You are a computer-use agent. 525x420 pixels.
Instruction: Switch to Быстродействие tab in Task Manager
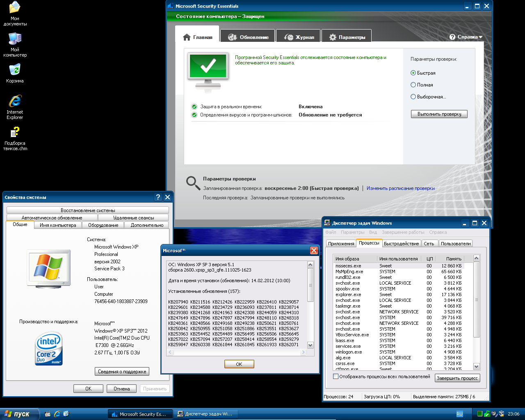(x=402, y=244)
